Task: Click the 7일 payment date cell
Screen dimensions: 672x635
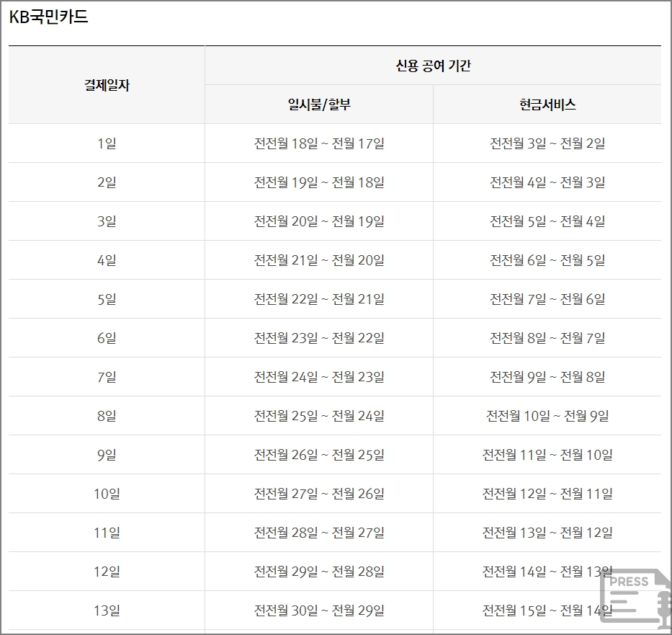Action: click(107, 377)
